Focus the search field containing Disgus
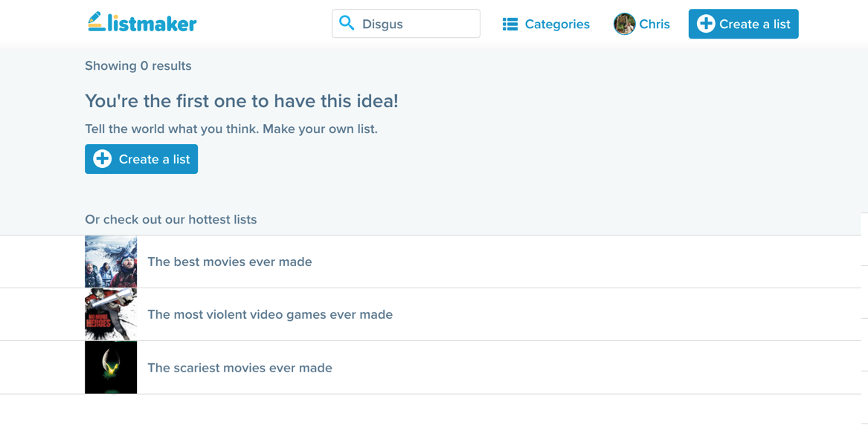 [x=417, y=25]
